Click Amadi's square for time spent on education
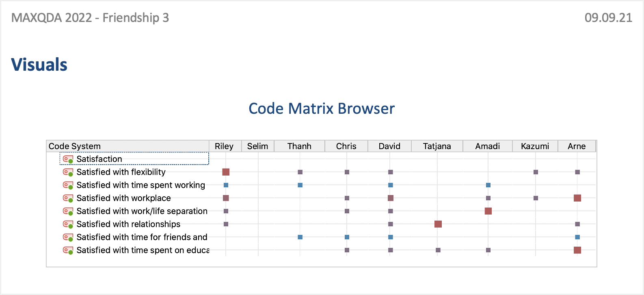The width and height of the screenshot is (644, 295). (488, 250)
